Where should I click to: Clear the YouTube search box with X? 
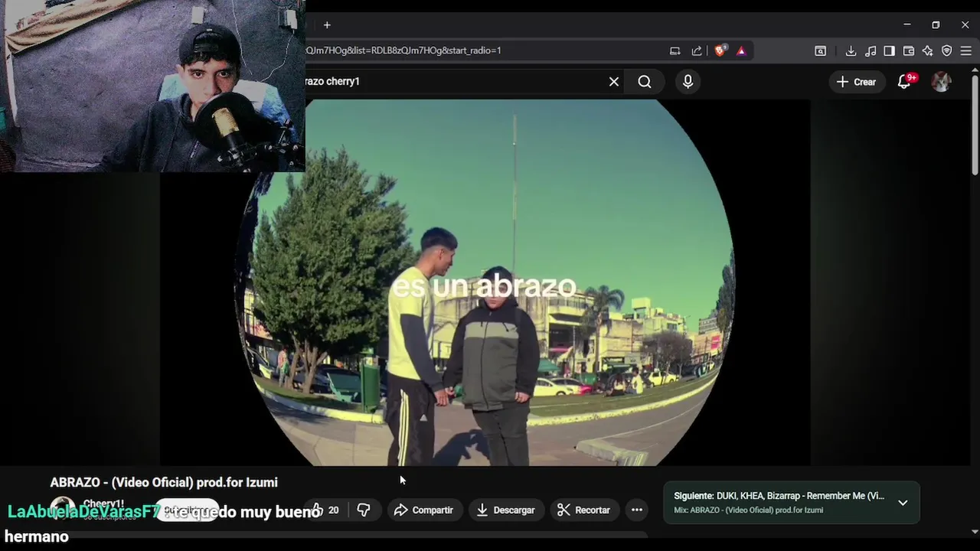click(x=614, y=81)
